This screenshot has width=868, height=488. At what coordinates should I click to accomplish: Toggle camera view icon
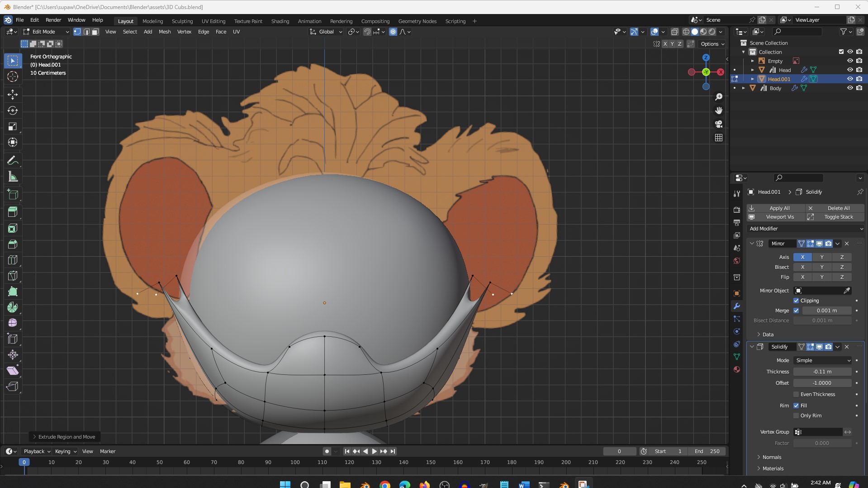(x=719, y=124)
